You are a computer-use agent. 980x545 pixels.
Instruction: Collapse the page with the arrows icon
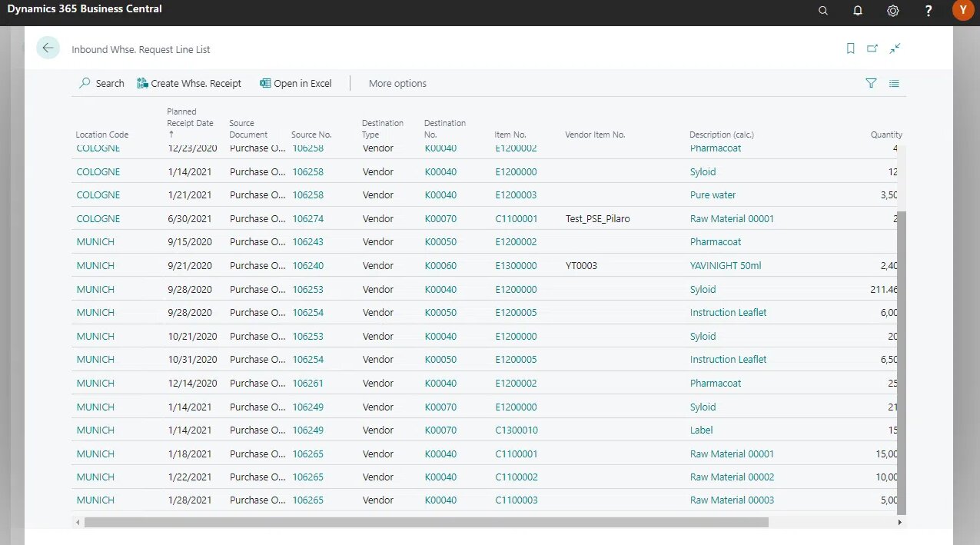point(895,48)
